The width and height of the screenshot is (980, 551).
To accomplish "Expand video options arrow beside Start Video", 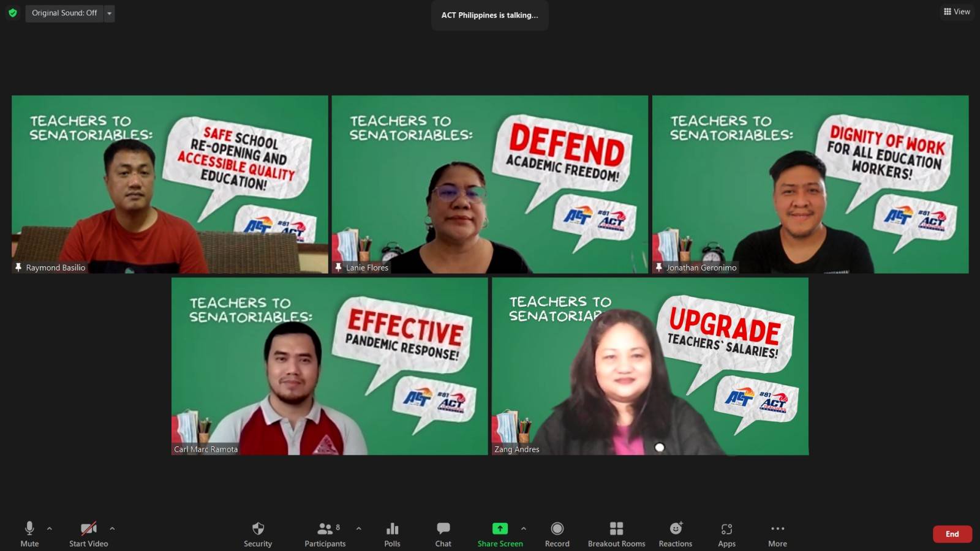I will pos(112,528).
